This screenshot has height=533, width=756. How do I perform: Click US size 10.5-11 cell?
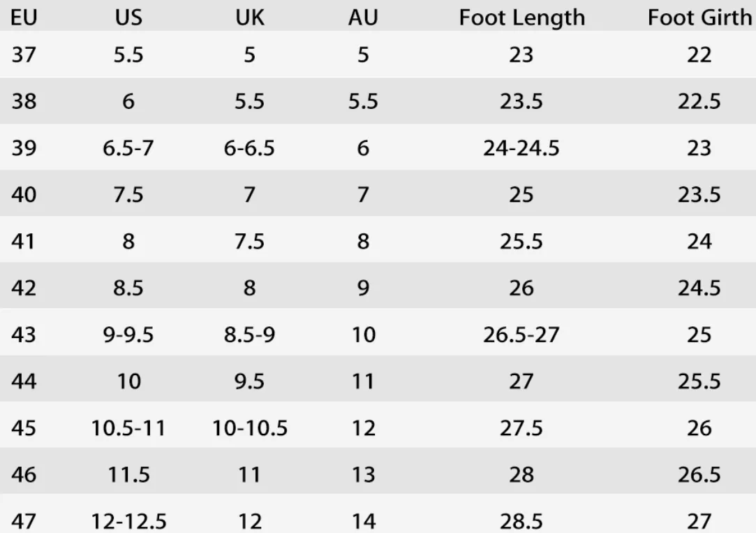(x=128, y=428)
